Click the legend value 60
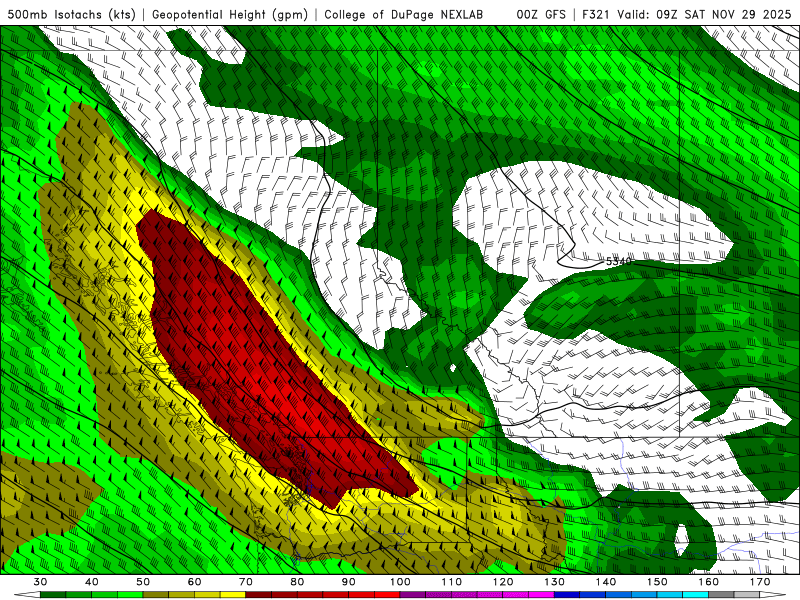 [x=194, y=582]
